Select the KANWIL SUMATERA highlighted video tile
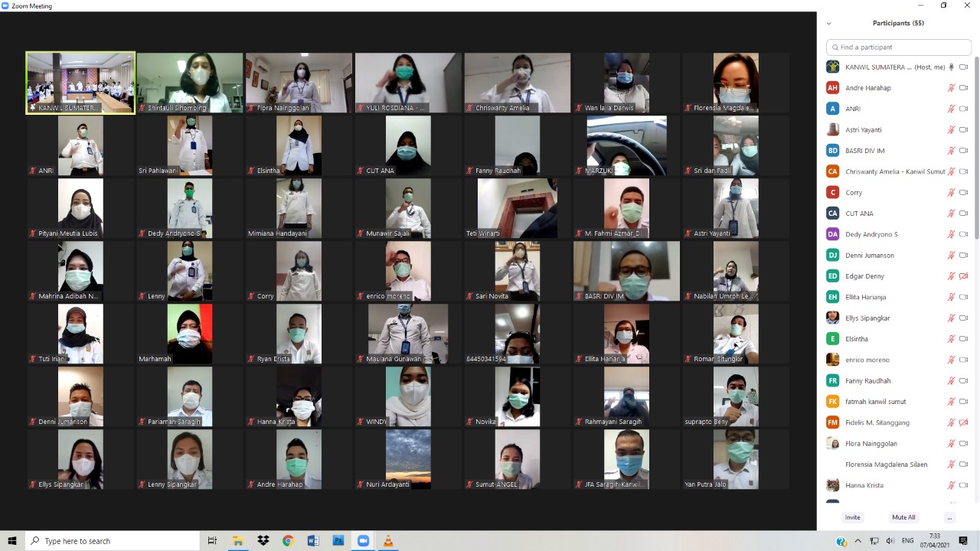 [80, 83]
